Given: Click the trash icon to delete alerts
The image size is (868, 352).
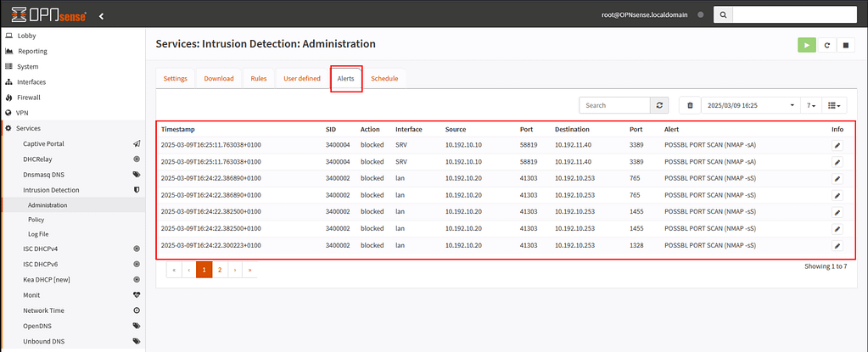Looking at the screenshot, I should tap(690, 105).
